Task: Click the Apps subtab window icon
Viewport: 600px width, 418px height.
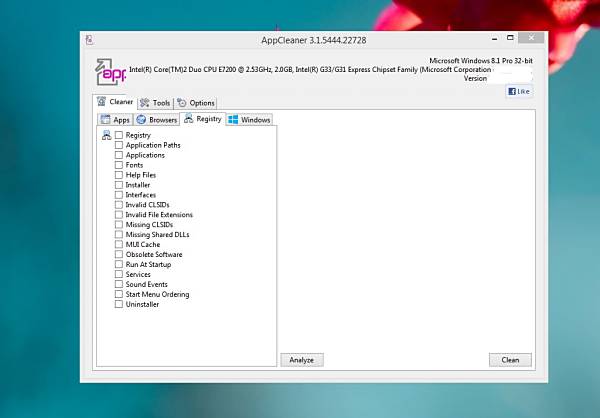Action: tap(105, 119)
